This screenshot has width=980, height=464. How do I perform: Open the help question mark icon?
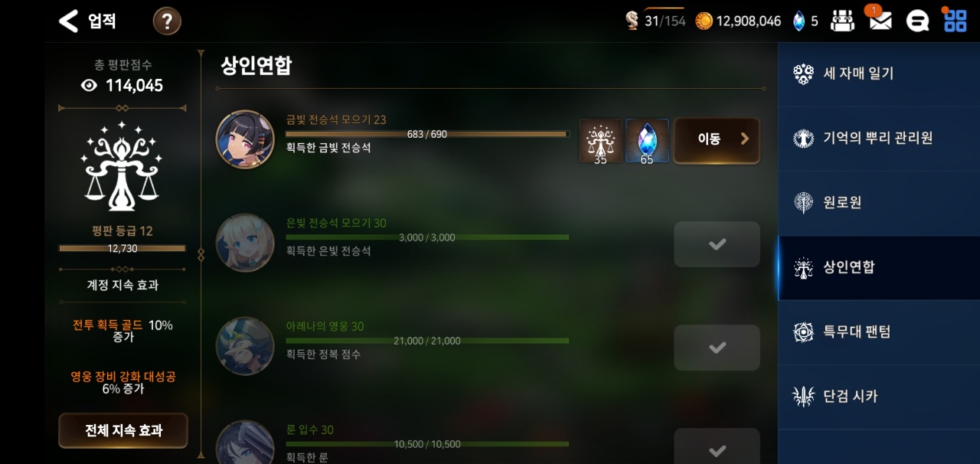click(167, 21)
